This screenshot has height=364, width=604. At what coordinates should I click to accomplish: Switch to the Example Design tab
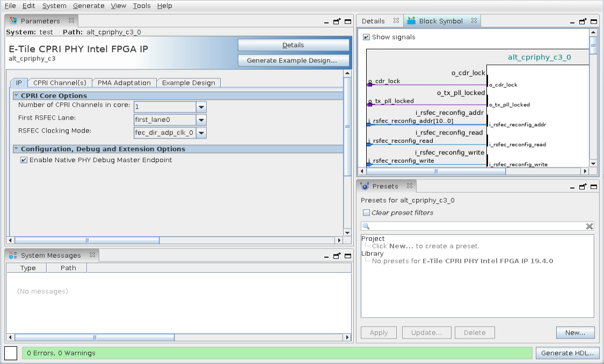pyautogui.click(x=188, y=83)
